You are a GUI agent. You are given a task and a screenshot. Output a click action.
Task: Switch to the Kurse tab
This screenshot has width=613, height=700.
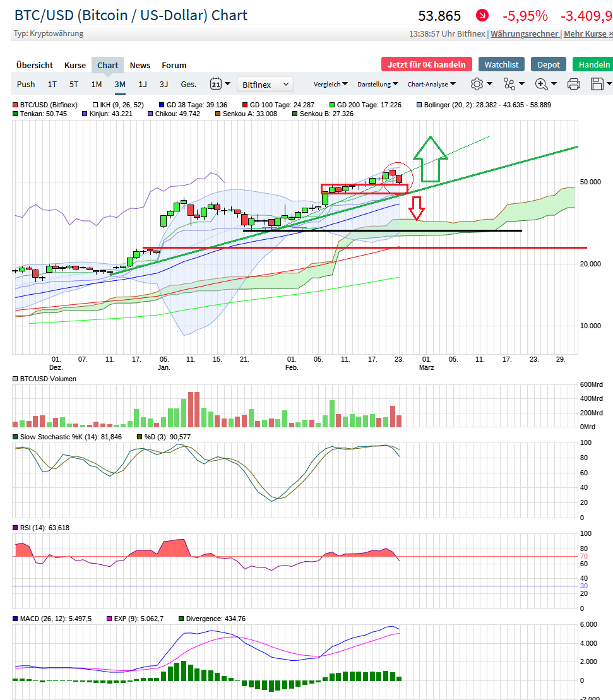coord(75,65)
